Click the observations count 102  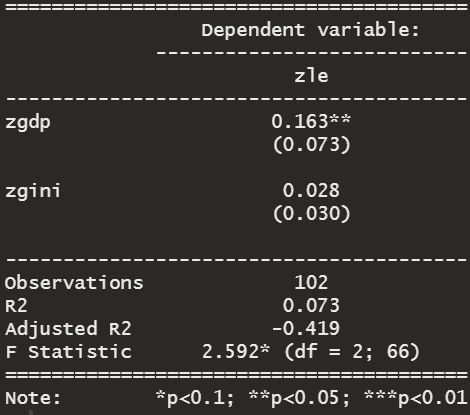(311, 283)
